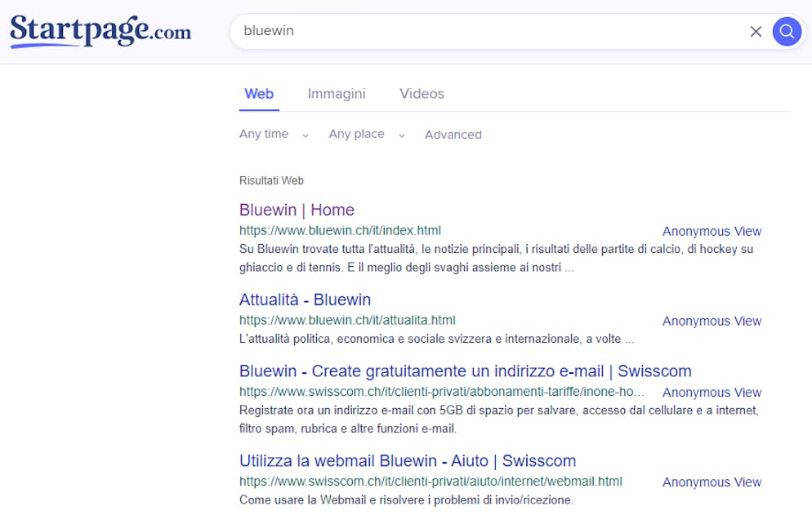Click the blue magnifier search button
This screenshot has height=515, width=812.
(787, 32)
